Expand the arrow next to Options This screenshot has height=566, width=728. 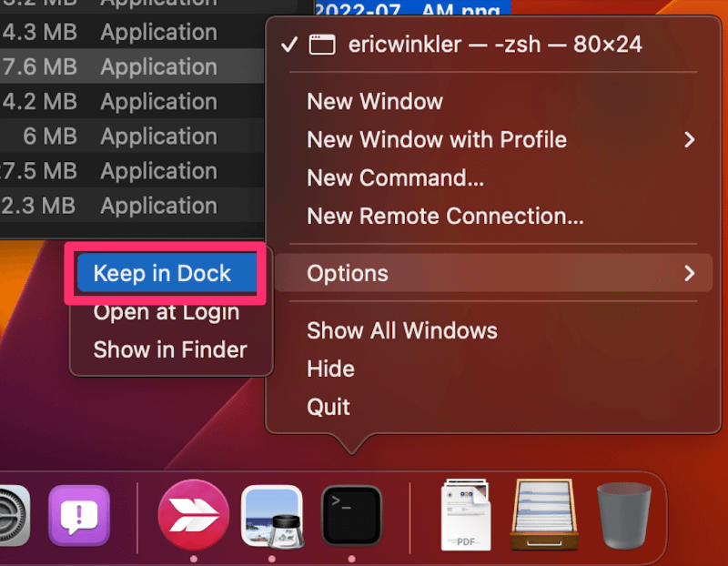point(690,273)
